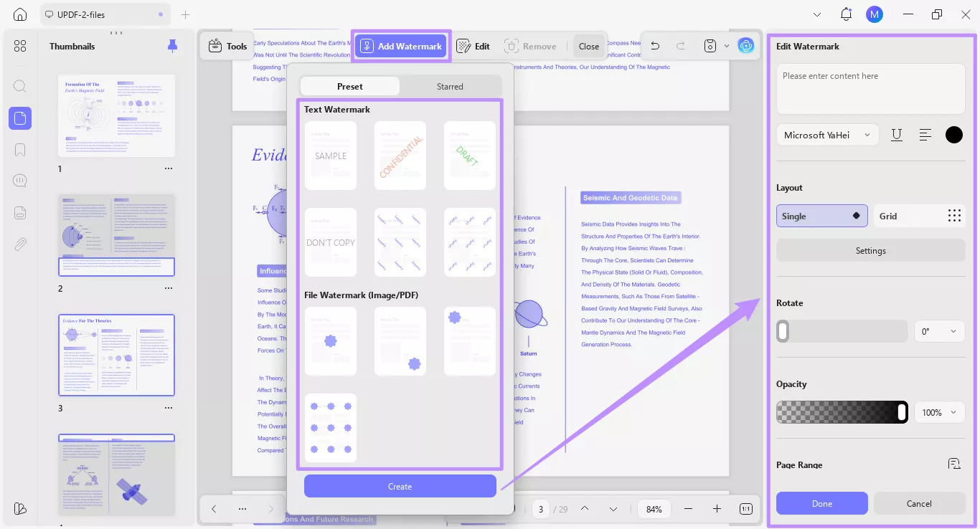The width and height of the screenshot is (980, 529).
Task: Open the font dropdown Microsoft YaHei
Action: [x=827, y=135]
